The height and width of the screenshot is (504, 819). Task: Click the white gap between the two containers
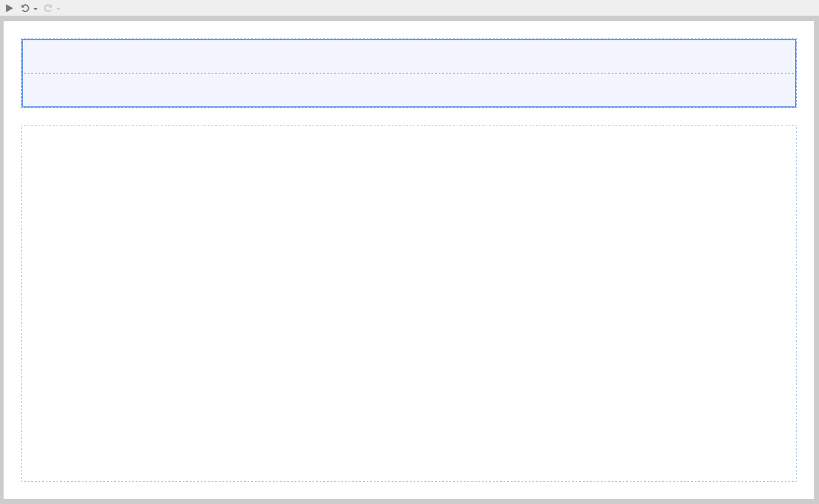[x=409, y=117]
